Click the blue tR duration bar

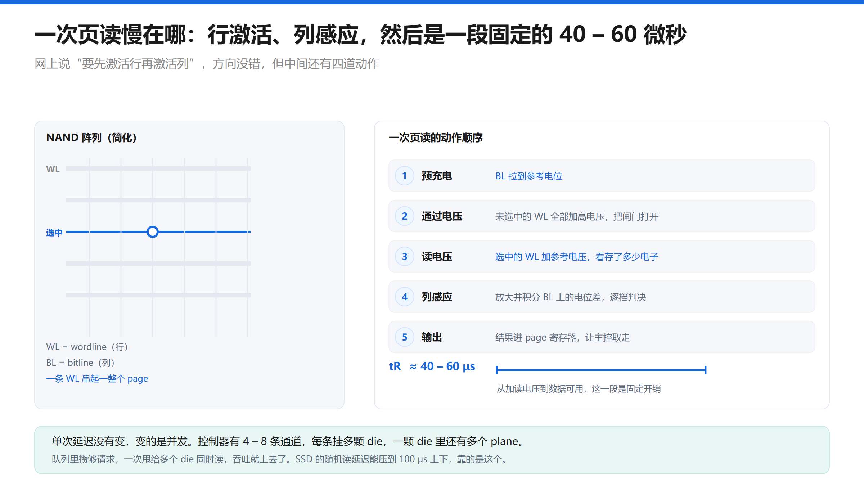point(601,370)
